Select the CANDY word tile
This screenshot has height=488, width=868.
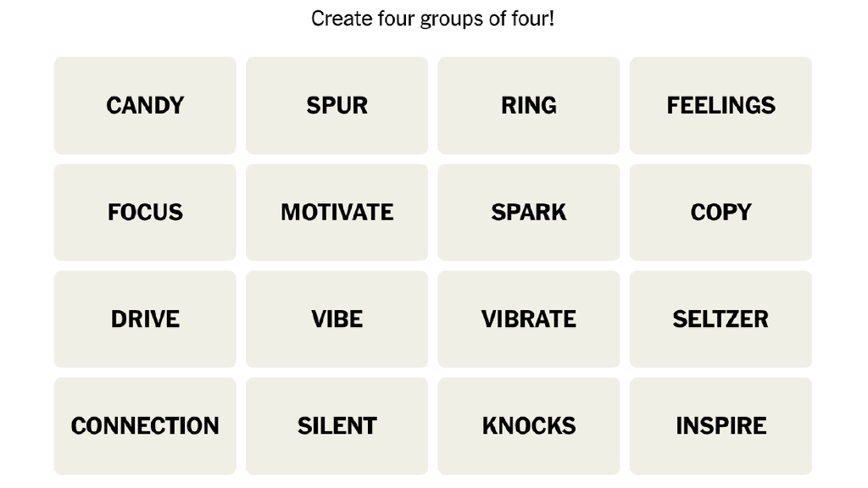(x=145, y=105)
